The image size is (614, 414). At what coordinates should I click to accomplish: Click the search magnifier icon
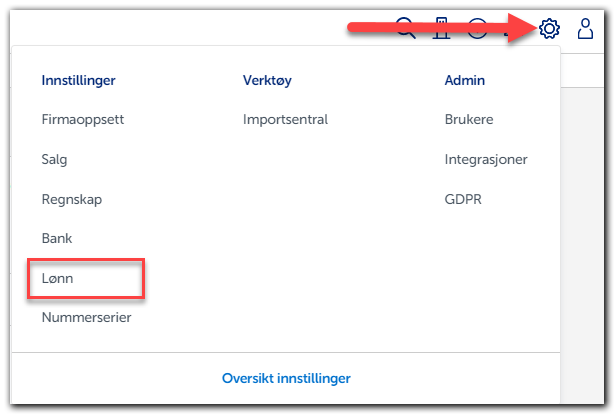(405, 28)
